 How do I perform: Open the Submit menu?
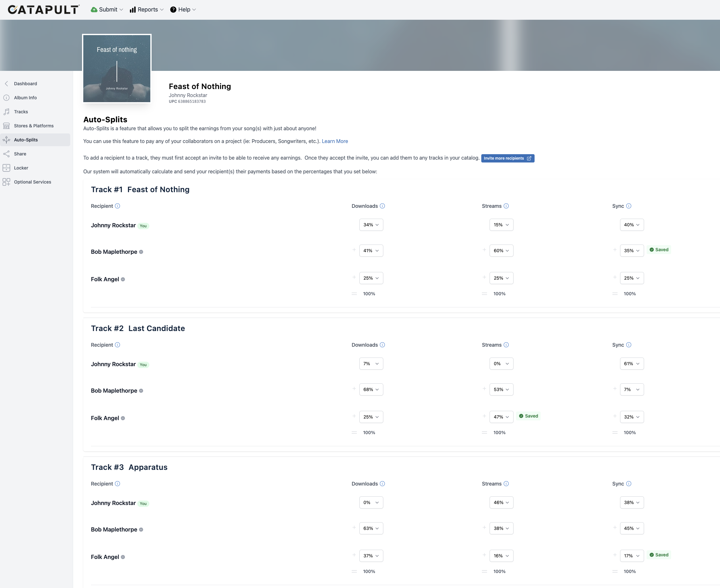[107, 10]
